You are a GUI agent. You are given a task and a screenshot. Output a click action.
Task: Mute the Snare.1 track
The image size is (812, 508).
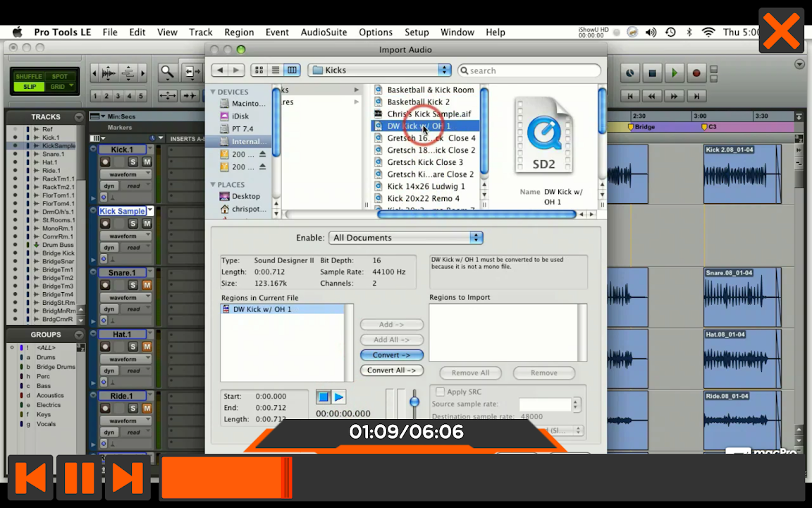pyautogui.click(x=147, y=285)
